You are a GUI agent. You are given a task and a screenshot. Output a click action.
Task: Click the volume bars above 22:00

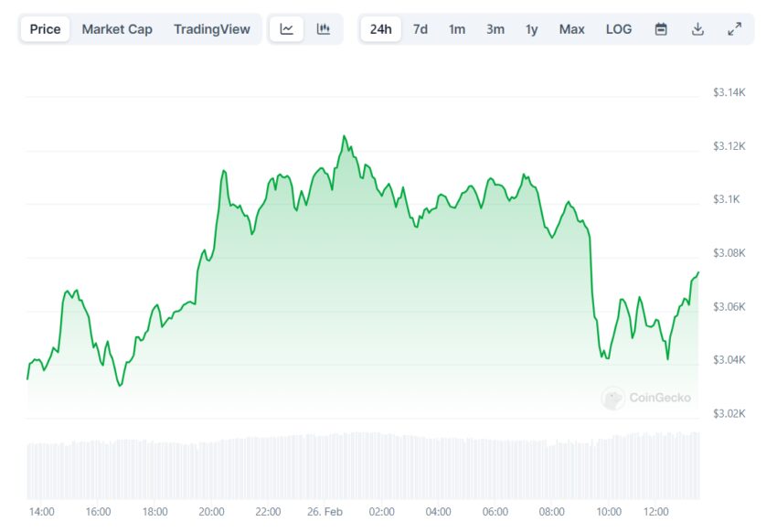pyautogui.click(x=268, y=468)
